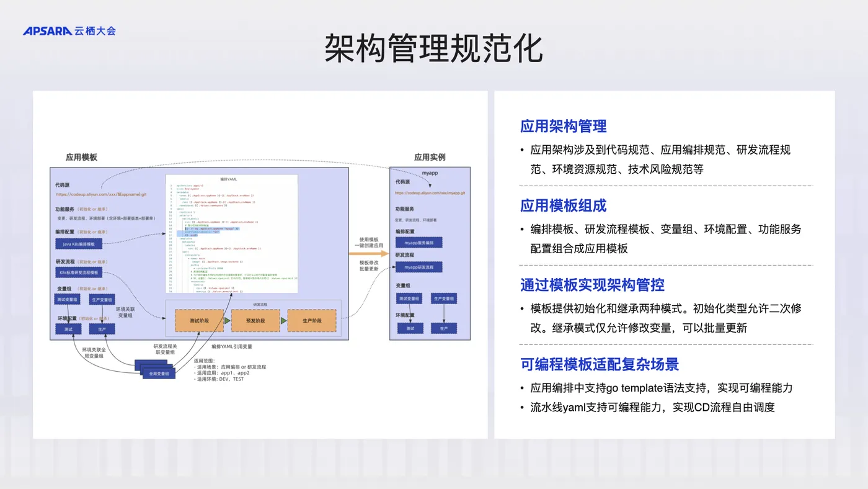Viewport: 868px width, 489px height.
Task: Click the 使用模板 一键创建应用 caption
Action: pos(369,243)
